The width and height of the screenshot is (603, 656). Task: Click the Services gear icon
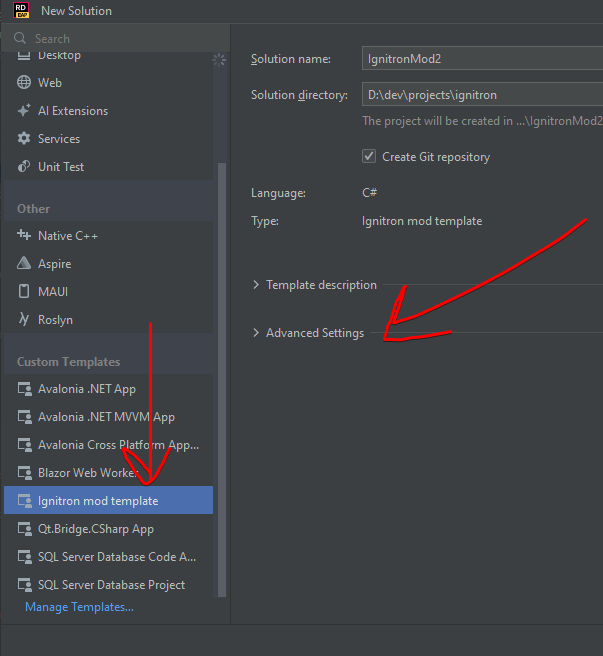[24, 138]
